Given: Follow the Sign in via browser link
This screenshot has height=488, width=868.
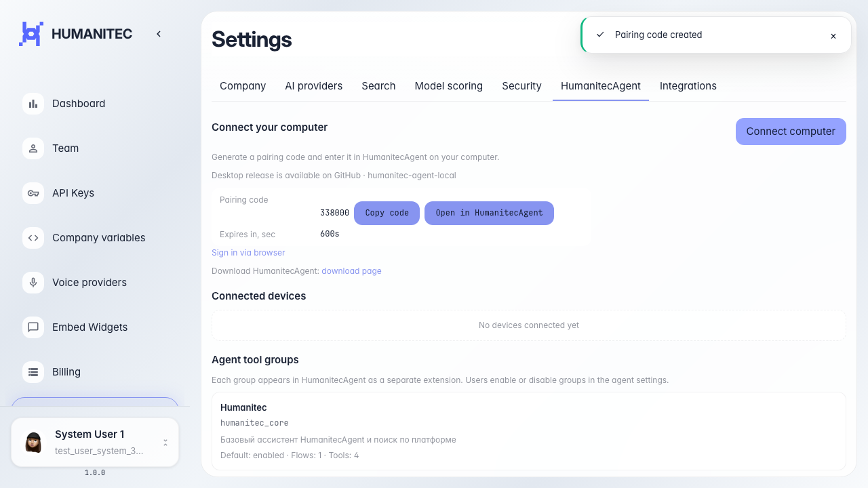Looking at the screenshot, I should tap(248, 253).
